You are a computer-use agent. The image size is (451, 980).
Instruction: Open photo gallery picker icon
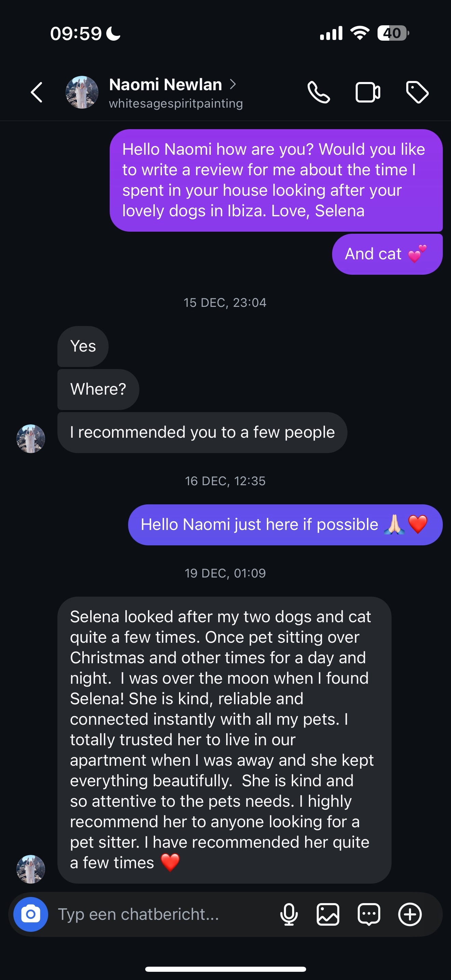[x=328, y=914]
